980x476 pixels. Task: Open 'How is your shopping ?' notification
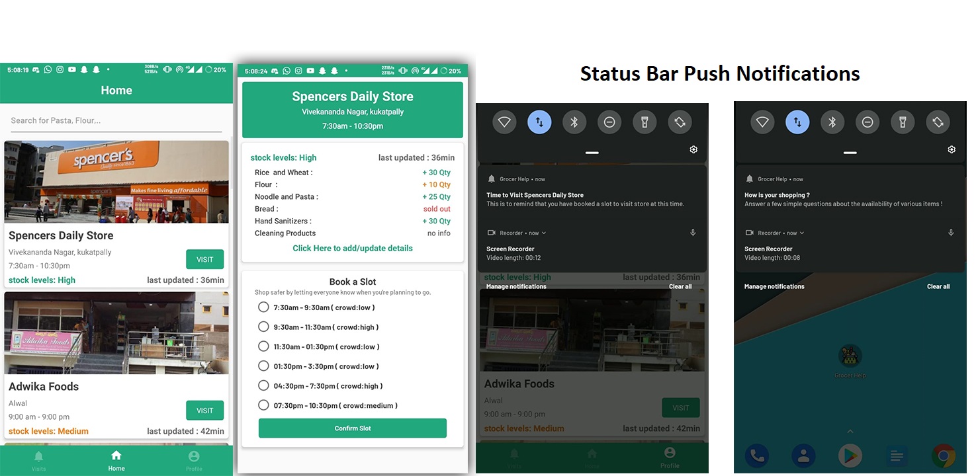coord(850,192)
